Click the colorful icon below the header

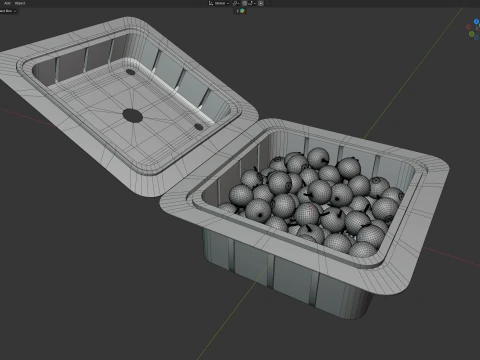[242, 11]
